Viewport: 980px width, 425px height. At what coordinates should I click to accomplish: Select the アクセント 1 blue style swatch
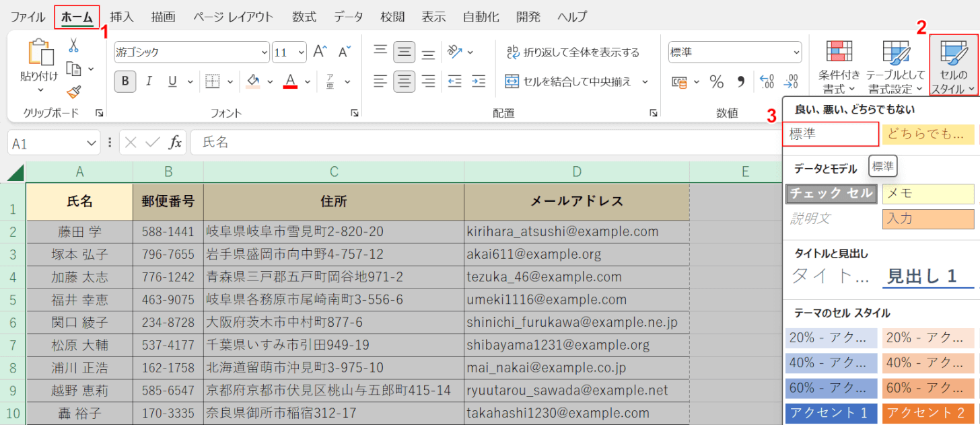[x=831, y=413]
